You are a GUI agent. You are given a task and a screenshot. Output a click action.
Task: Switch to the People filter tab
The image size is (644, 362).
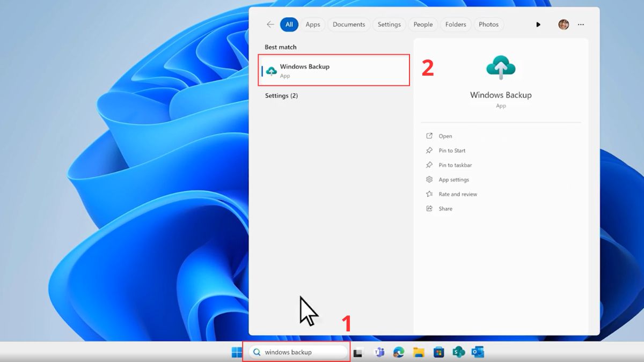coord(423,24)
